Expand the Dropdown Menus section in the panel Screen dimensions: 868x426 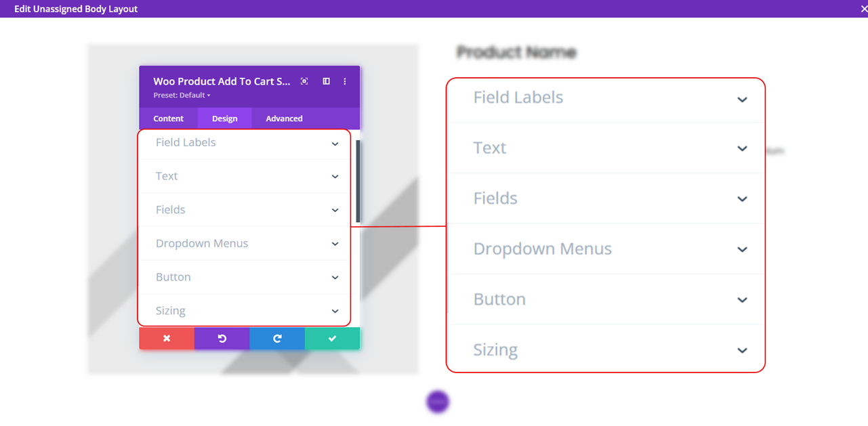(x=244, y=244)
